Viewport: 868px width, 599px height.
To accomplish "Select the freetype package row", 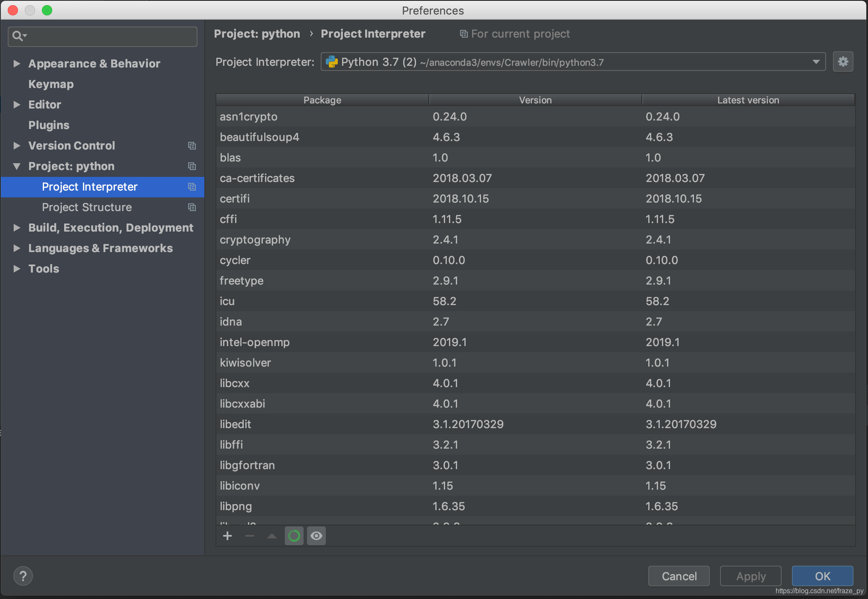I will [535, 281].
